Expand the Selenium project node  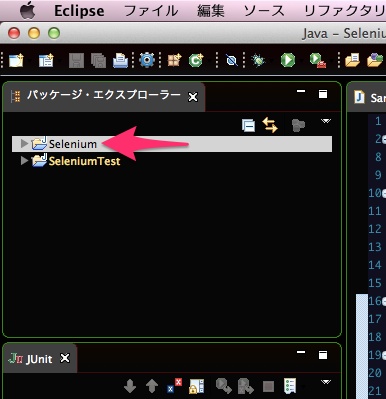[24, 144]
